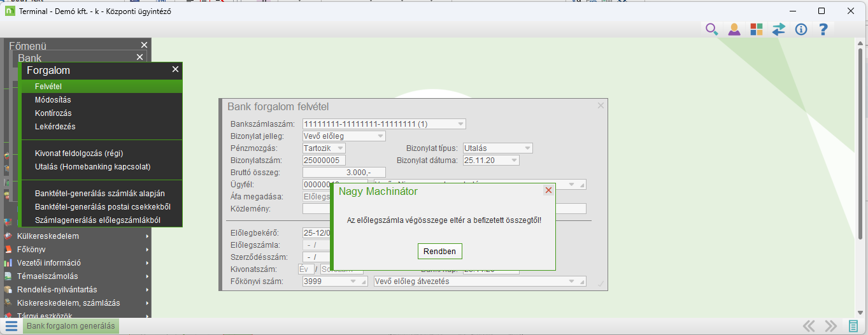
Task: Click the Bizonylatszám input field
Action: (x=324, y=160)
